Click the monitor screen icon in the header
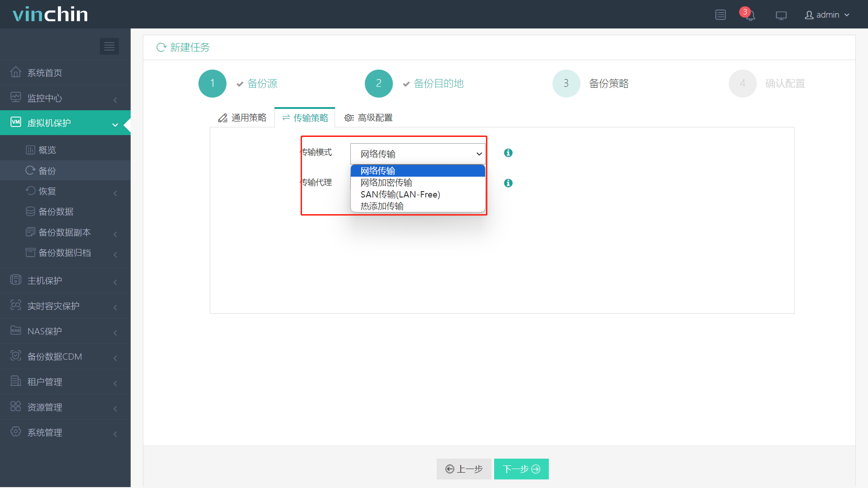 click(781, 15)
